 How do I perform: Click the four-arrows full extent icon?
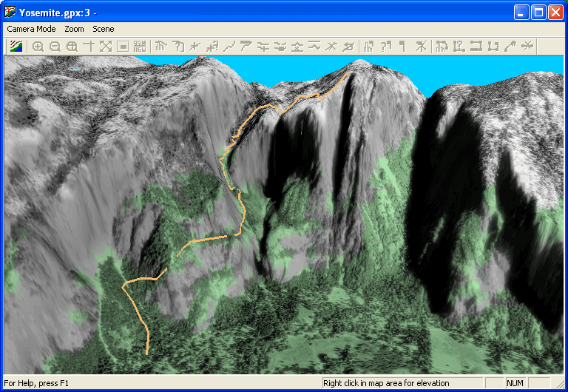coord(106,46)
